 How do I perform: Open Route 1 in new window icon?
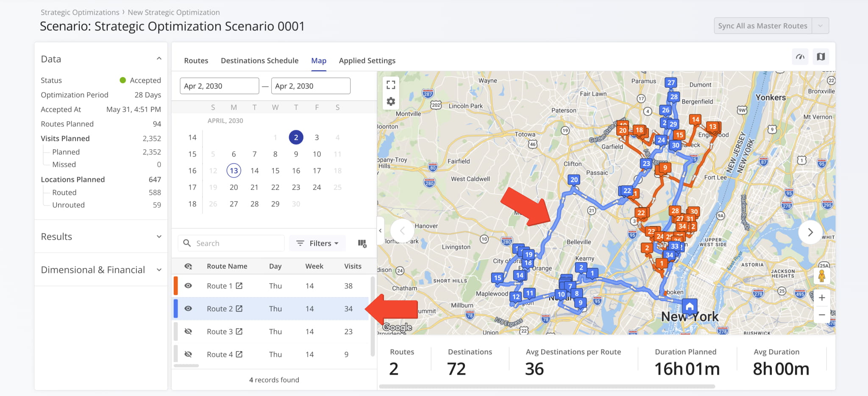[x=239, y=286]
